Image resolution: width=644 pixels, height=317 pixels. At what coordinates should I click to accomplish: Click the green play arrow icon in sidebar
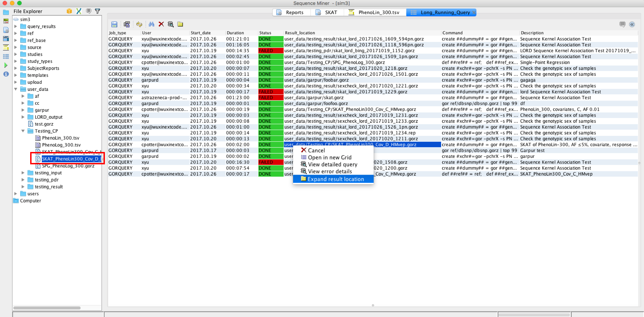[x=6, y=65]
